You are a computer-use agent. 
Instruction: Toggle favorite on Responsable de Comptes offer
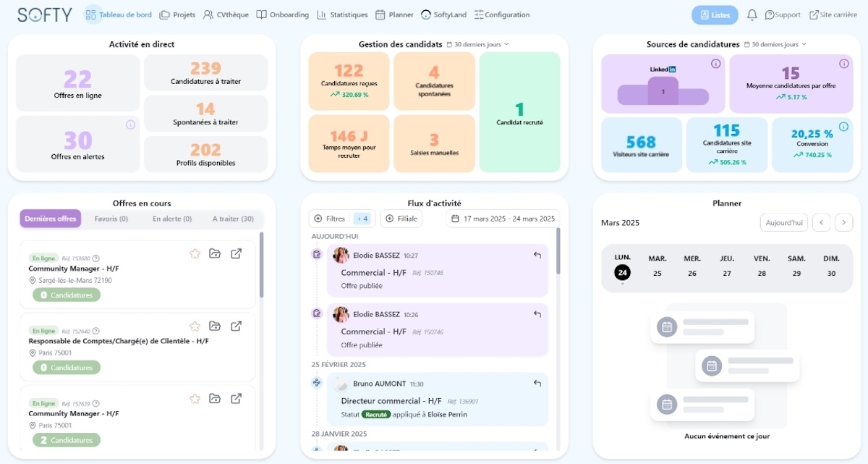point(194,326)
